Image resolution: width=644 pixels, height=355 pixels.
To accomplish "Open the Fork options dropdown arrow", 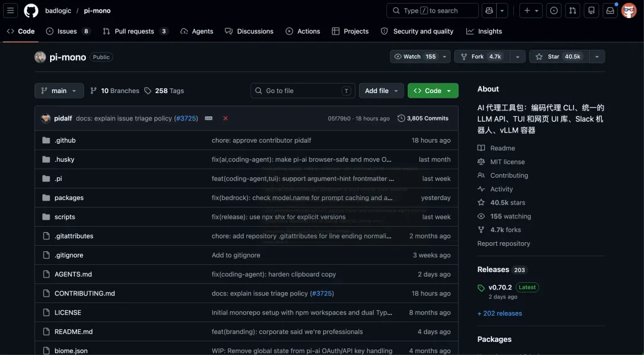I will pyautogui.click(x=518, y=57).
